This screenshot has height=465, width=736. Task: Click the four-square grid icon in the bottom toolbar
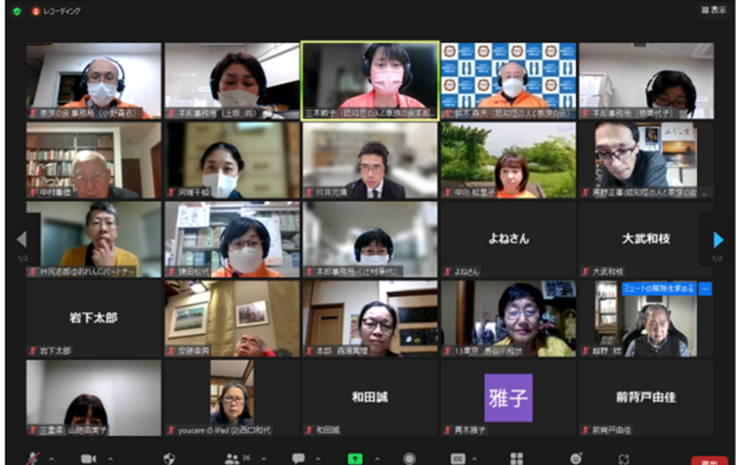(x=516, y=458)
